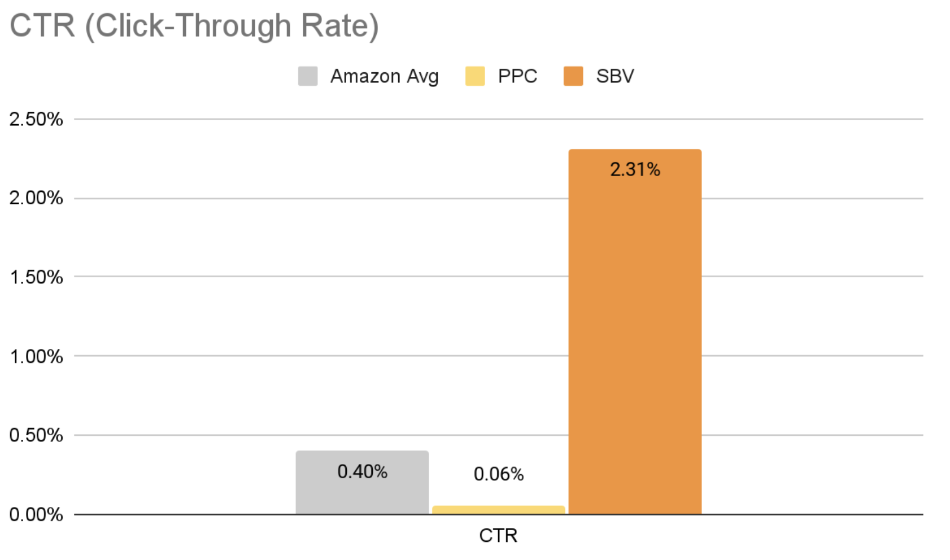Click the yellow PPC legend swatch
This screenshot has height=560, width=950.
tap(474, 76)
